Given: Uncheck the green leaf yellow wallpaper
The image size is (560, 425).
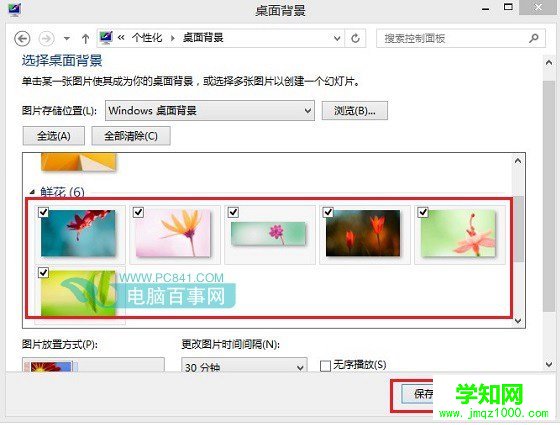Looking at the screenshot, I should click(x=43, y=273).
